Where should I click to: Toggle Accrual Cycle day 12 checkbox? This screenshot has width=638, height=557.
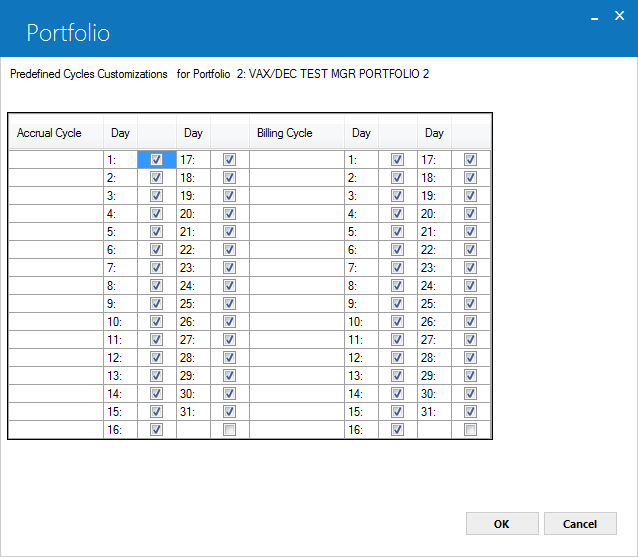pyautogui.click(x=156, y=358)
